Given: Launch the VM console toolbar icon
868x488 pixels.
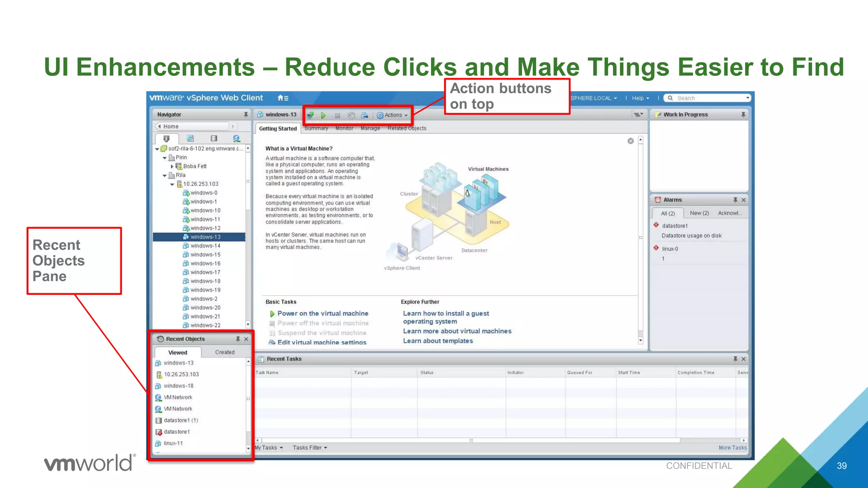Looking at the screenshot, I should tap(310, 115).
